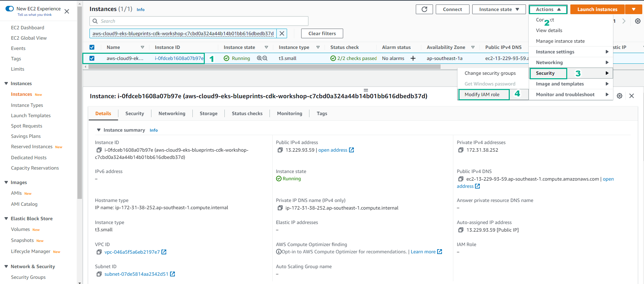Select View details in Actions menu
Image resolution: width=644 pixels, height=284 pixels.
(x=571, y=30)
